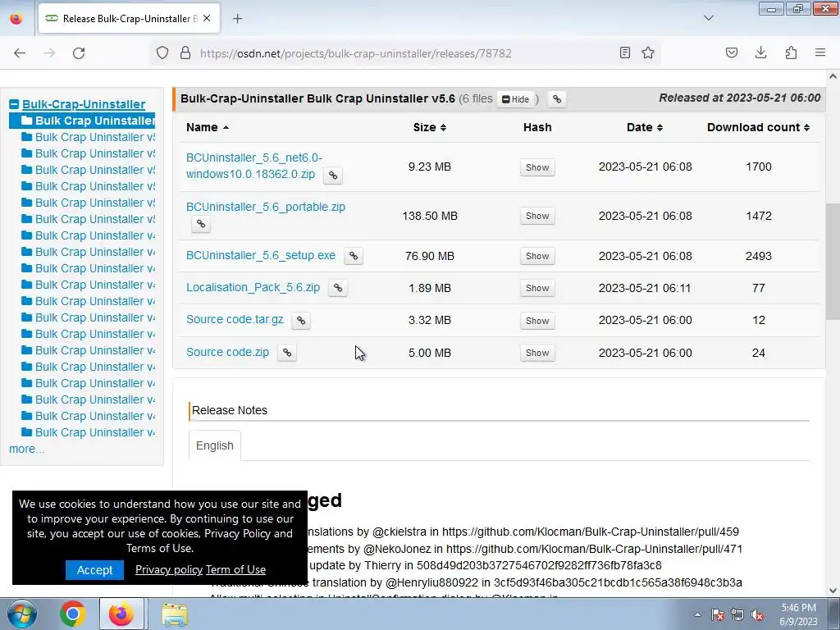Copy permalink icon beside Source code.tar.gz
Image resolution: width=840 pixels, height=630 pixels.
(301, 321)
